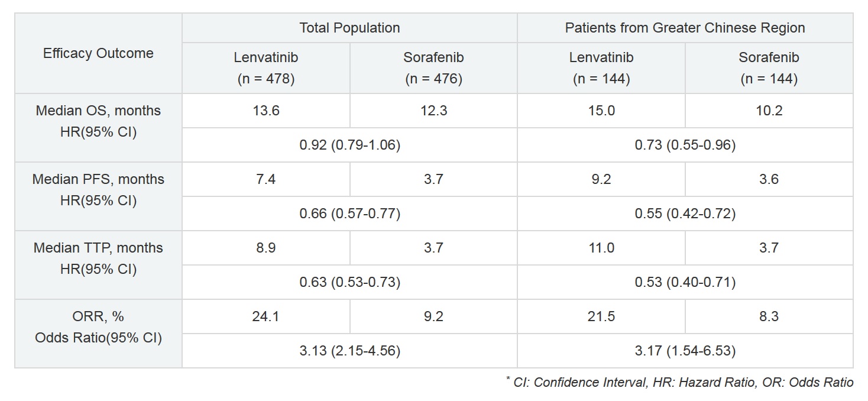The width and height of the screenshot is (868, 401).
Task: Click the Sorafenib (n = 476) column header
Action: coord(433,68)
